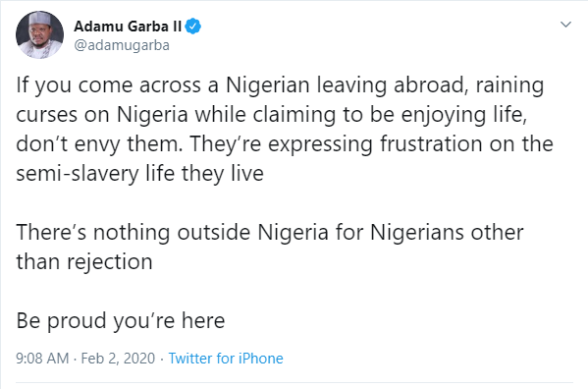This screenshot has width=588, height=389.
Task: Select the line starting 'If you come across'
Action: (280, 85)
